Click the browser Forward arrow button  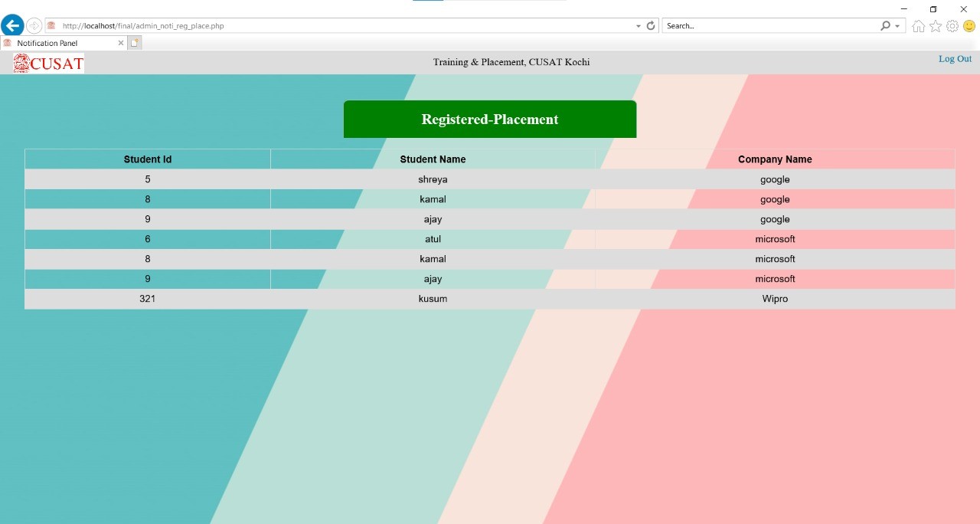click(x=34, y=25)
